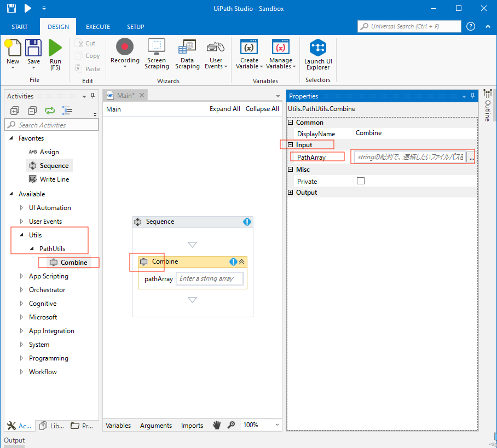Expand the Output property section

click(x=290, y=193)
